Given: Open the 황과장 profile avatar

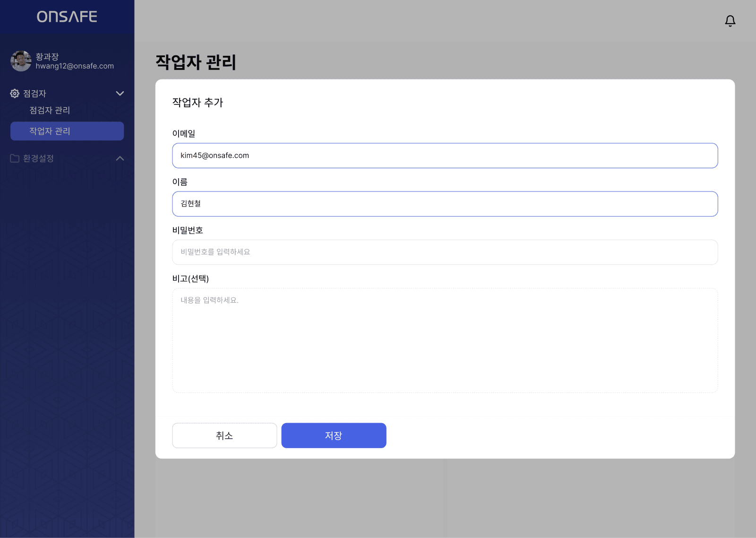Looking at the screenshot, I should (x=21, y=61).
